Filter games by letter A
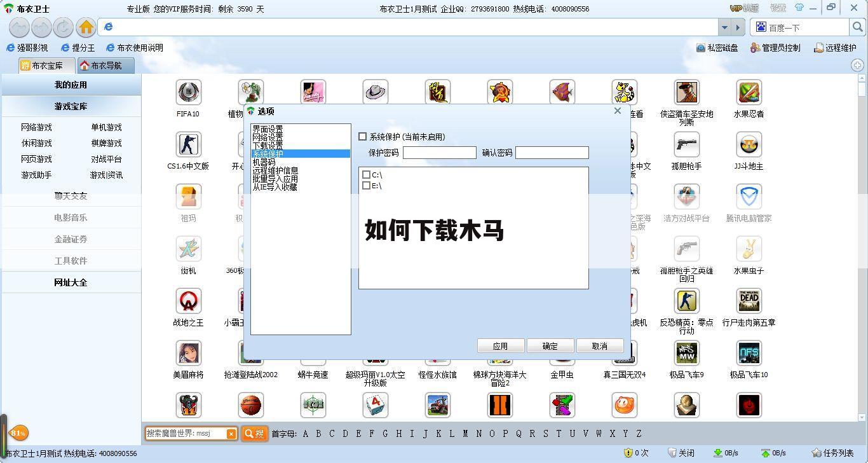The image size is (868, 463). tap(305, 434)
